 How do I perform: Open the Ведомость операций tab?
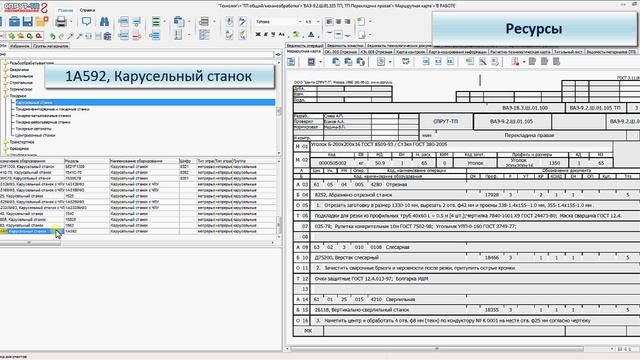coord(305,46)
